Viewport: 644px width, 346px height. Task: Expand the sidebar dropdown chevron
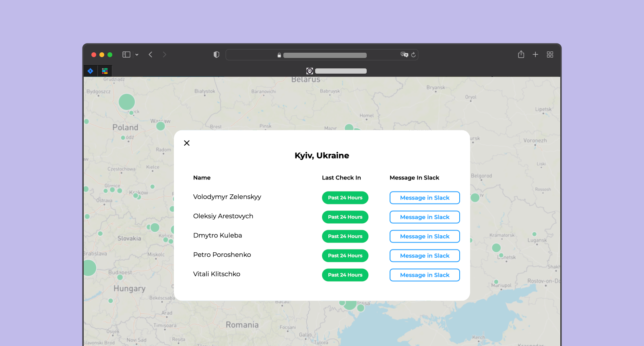coord(137,55)
